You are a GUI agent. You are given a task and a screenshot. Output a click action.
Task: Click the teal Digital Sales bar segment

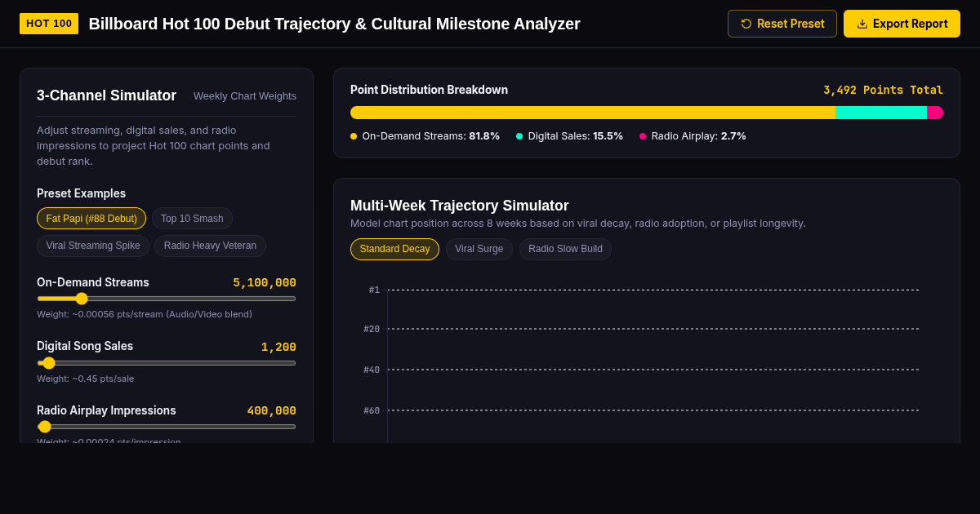(x=881, y=113)
